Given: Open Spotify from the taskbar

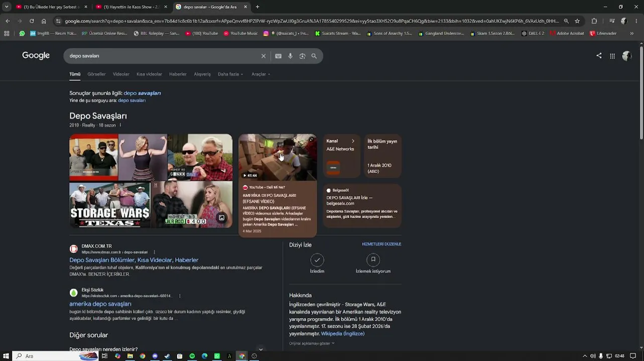Looking at the screenshot, I should (x=192, y=356).
